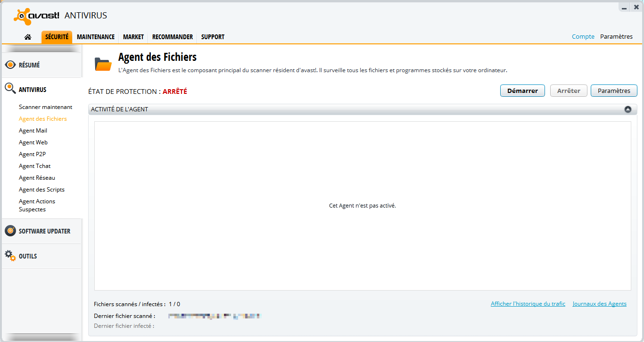Open the Sécurité tab
Screen dimensions: 644x342
click(57, 37)
